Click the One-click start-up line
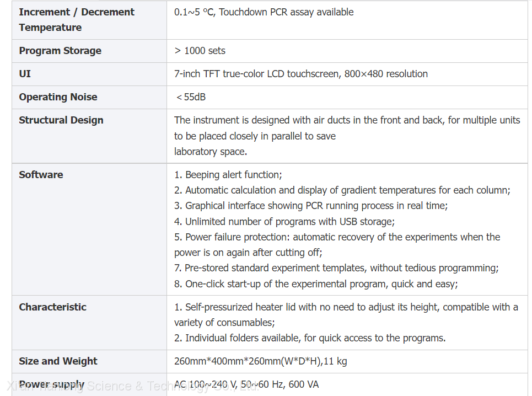 tap(316, 284)
